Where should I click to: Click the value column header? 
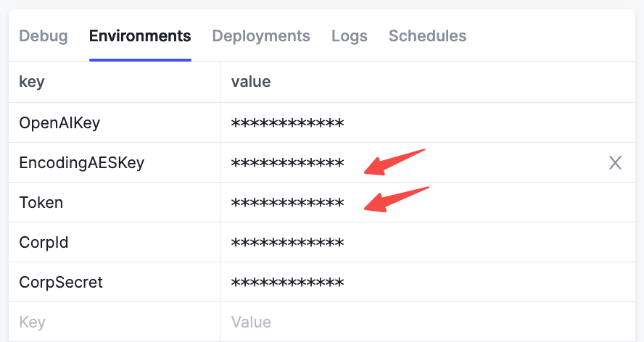click(251, 82)
